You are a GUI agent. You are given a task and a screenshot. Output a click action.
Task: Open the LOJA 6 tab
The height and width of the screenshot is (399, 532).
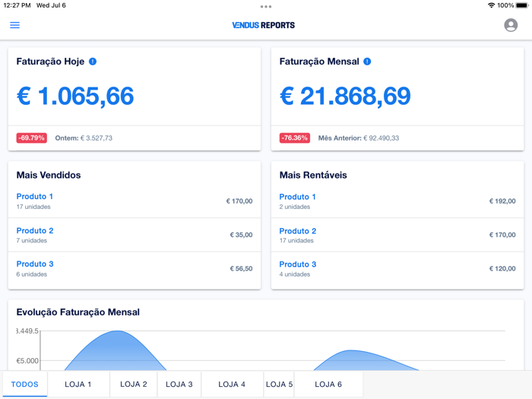point(328,384)
